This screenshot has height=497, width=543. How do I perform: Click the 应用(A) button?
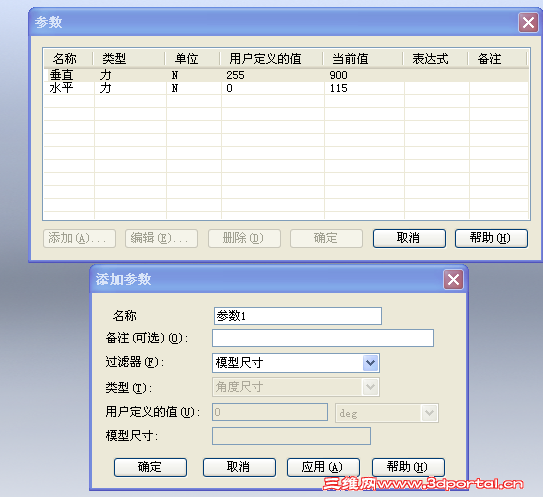pyautogui.click(x=323, y=467)
